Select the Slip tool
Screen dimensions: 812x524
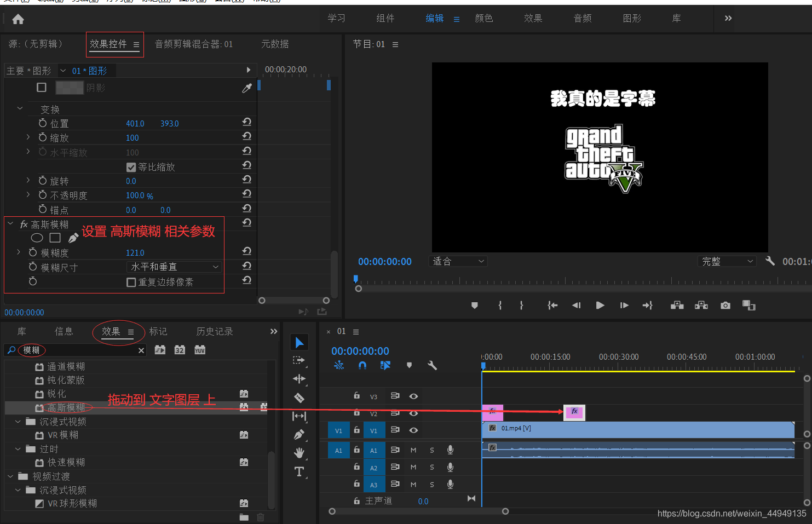(299, 416)
